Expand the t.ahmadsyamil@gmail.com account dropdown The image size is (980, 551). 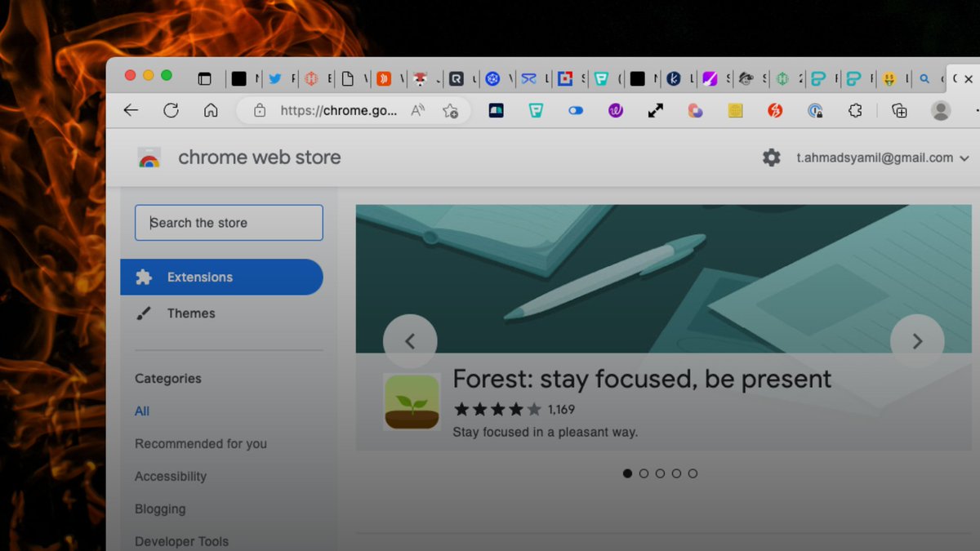click(x=964, y=158)
